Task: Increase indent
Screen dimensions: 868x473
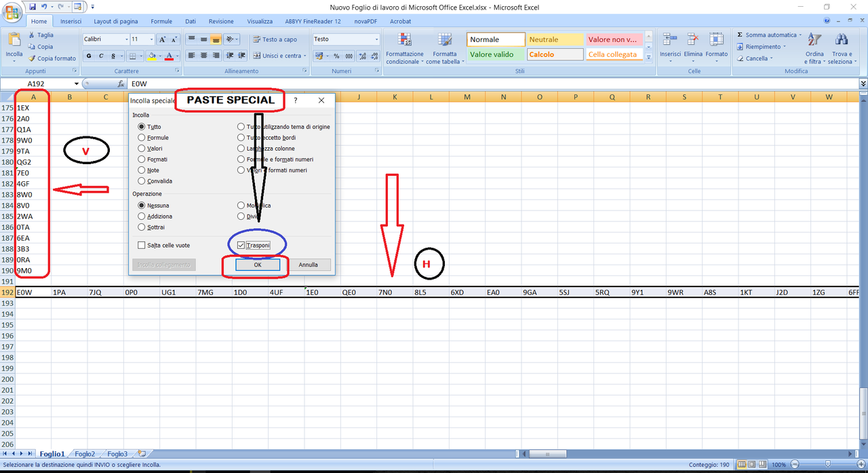Action: [x=241, y=56]
